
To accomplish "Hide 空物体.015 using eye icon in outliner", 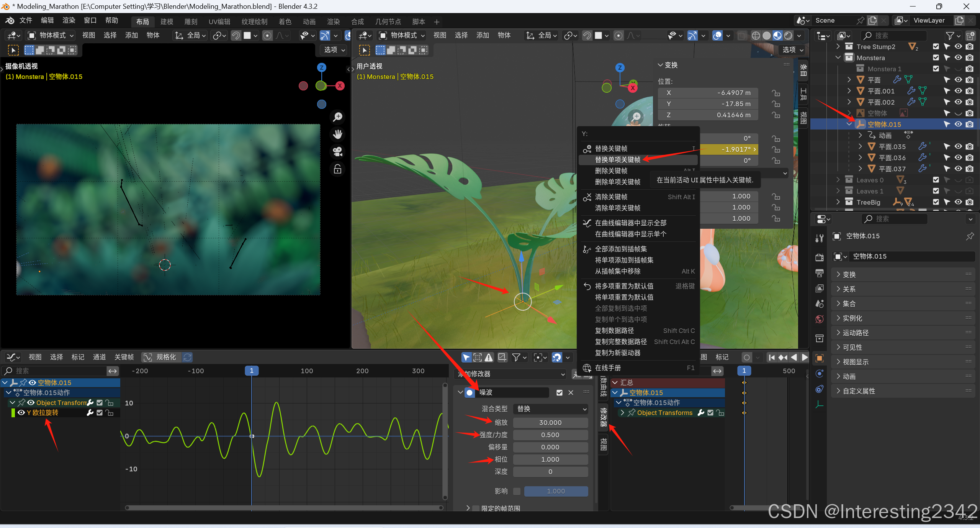I will coord(958,124).
